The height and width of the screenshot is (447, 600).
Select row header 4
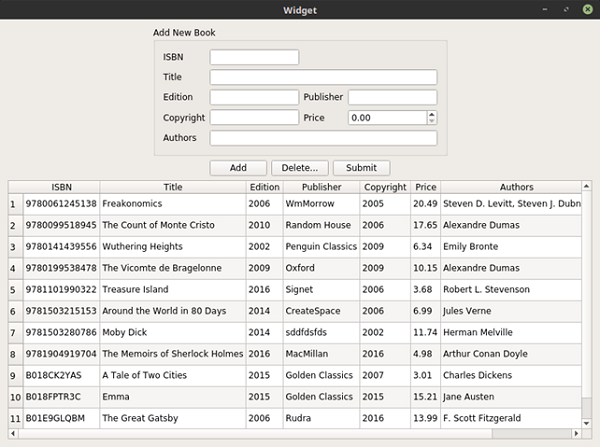point(15,268)
